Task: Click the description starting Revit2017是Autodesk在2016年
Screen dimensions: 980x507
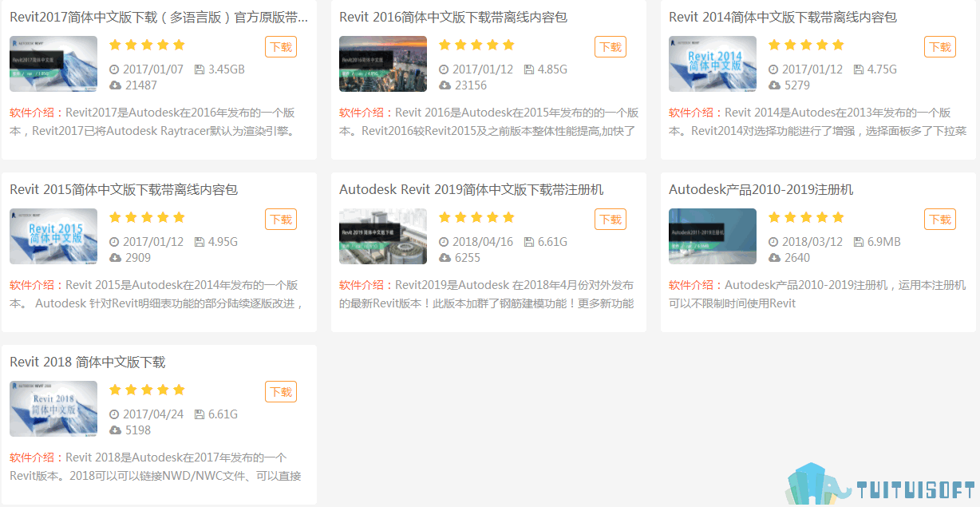Action: click(x=153, y=121)
